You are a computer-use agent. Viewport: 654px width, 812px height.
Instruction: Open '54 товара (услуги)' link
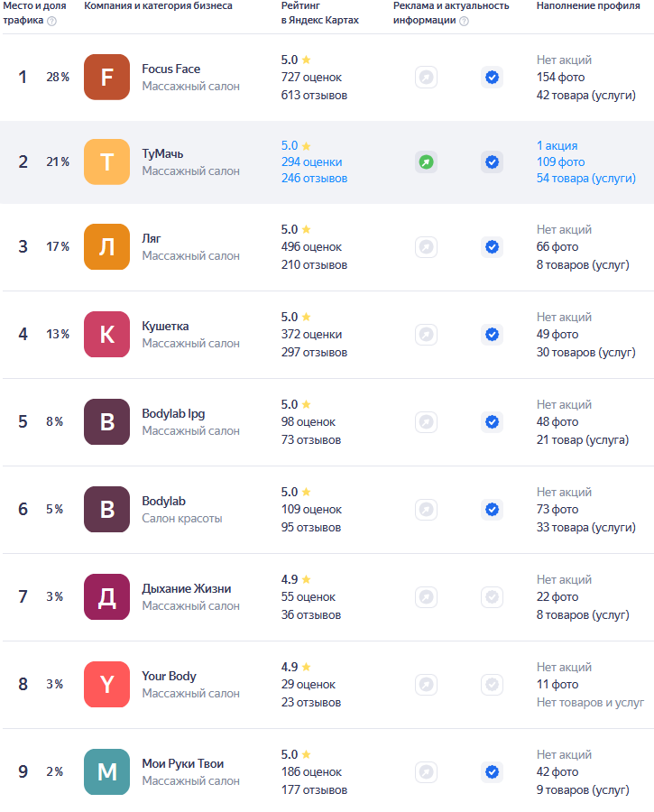(x=586, y=178)
